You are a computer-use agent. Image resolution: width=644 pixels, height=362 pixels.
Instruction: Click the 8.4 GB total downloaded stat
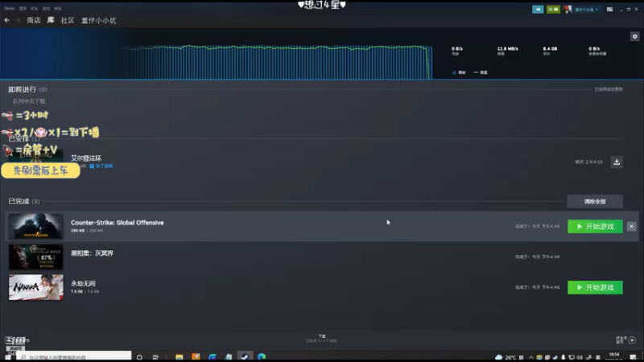click(x=550, y=51)
